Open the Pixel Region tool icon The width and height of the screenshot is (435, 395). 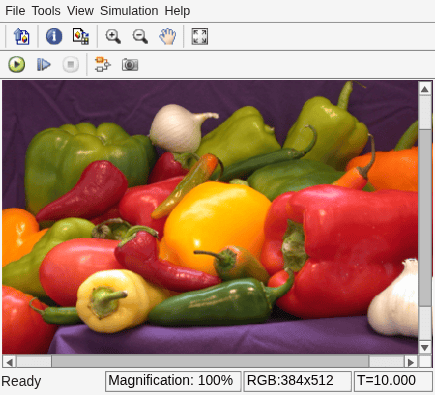click(81, 36)
